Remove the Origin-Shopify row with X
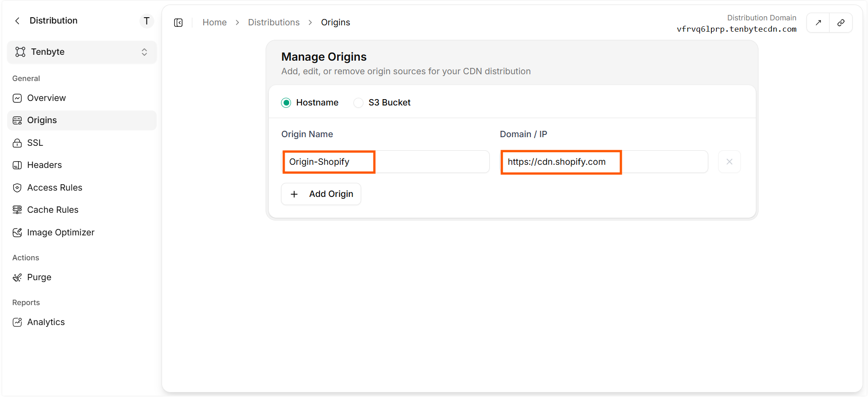The width and height of the screenshot is (868, 397). [730, 162]
